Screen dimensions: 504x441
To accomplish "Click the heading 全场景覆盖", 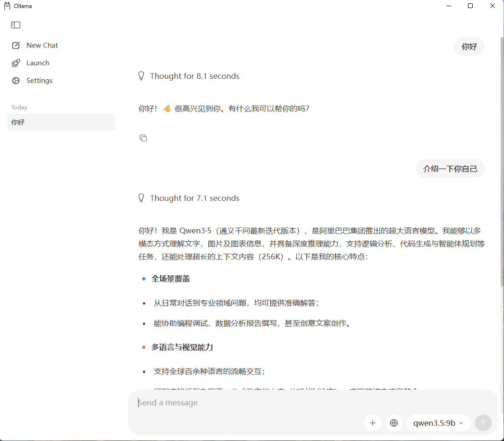I will click(x=171, y=279).
